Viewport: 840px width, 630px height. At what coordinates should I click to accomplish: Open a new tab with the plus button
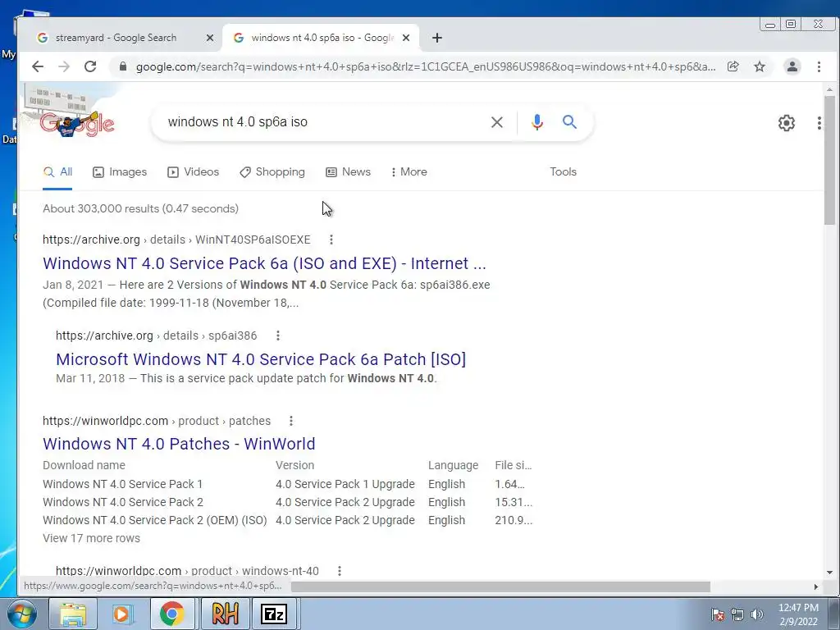(437, 38)
